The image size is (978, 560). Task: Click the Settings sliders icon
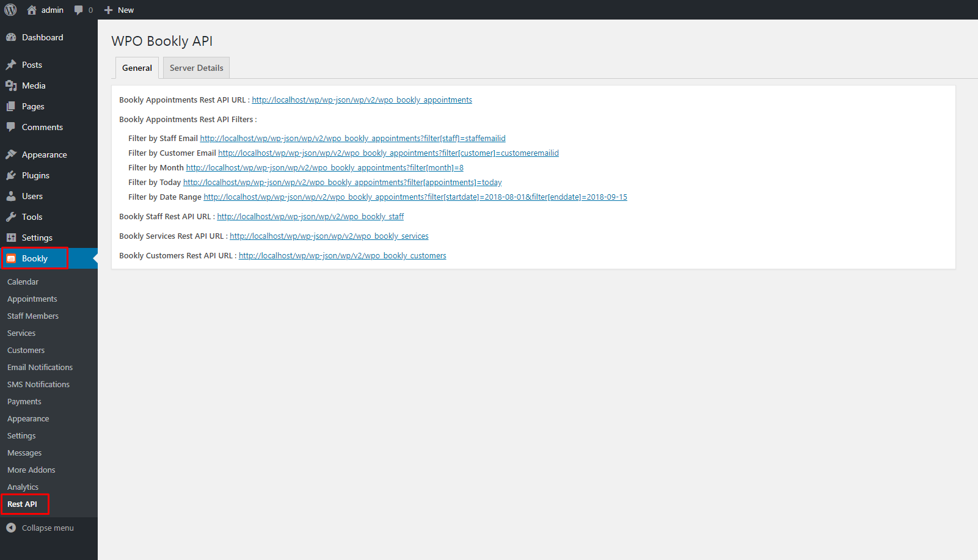[x=11, y=238]
